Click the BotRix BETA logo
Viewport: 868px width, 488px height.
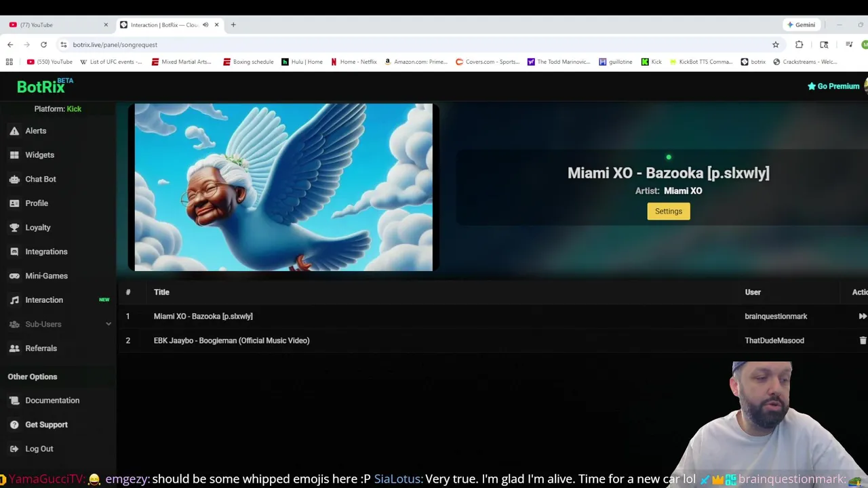[x=45, y=86]
